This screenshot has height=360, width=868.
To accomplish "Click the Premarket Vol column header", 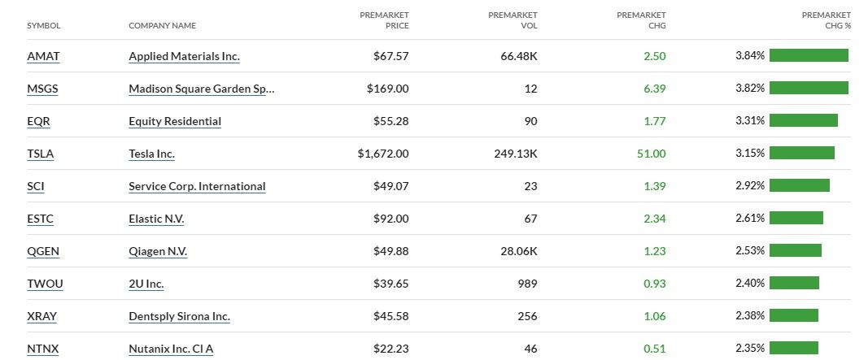I will coord(513,20).
